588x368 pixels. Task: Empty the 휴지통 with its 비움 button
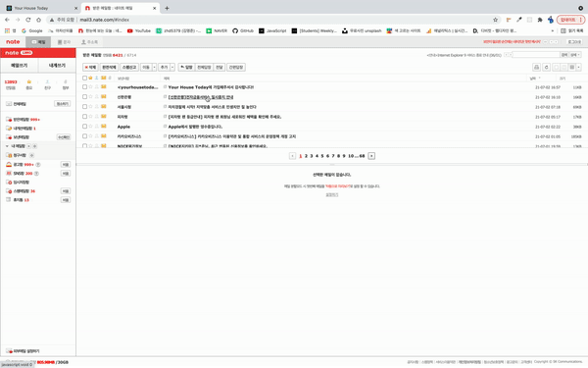coord(66,200)
